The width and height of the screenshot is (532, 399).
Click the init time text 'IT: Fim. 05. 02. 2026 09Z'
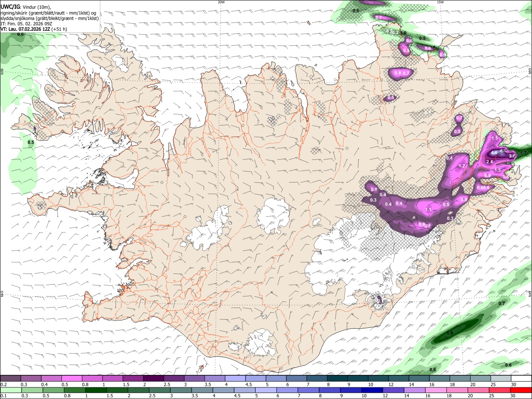[26, 24]
